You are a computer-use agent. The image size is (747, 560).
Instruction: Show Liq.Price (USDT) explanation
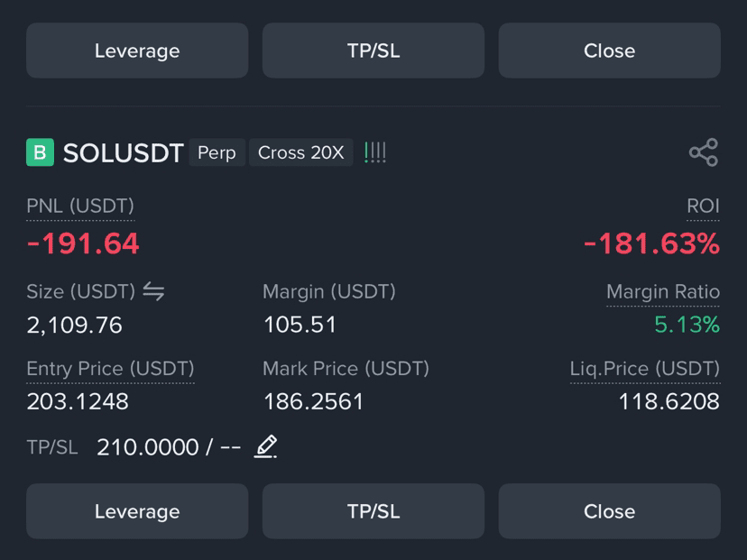[x=645, y=369]
